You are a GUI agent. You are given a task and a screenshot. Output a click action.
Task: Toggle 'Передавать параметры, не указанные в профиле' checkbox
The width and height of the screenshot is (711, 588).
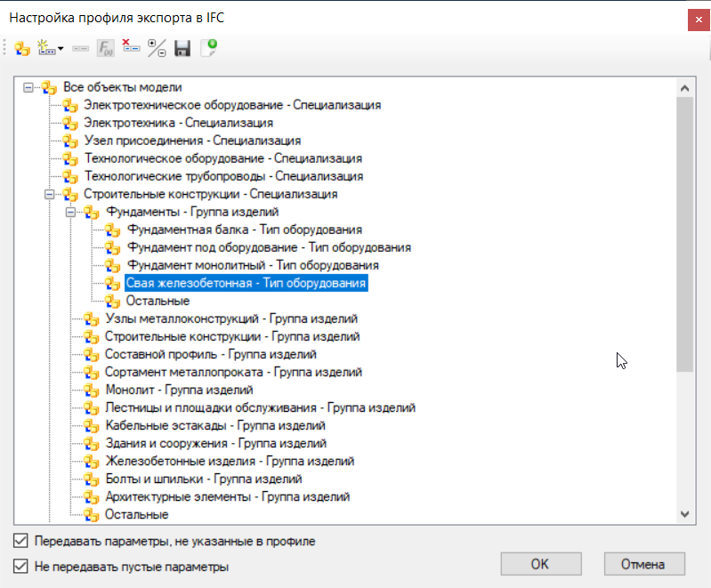click(20, 540)
